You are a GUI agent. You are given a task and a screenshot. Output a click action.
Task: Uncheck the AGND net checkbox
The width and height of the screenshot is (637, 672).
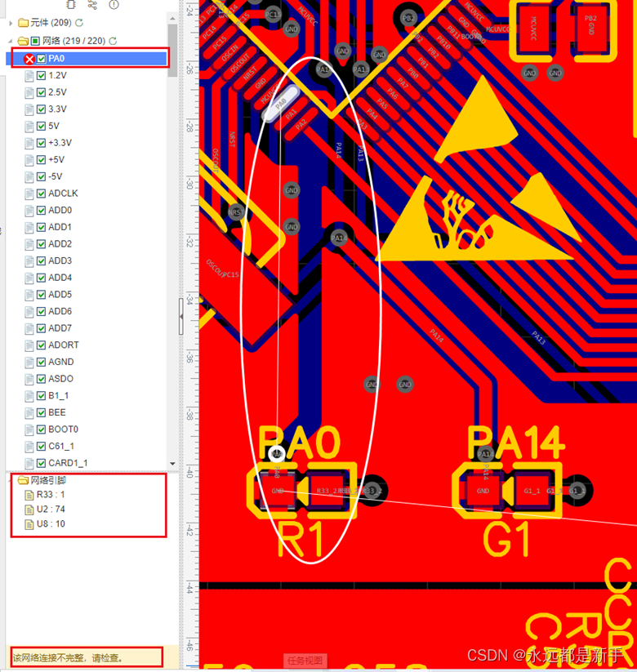[41, 363]
